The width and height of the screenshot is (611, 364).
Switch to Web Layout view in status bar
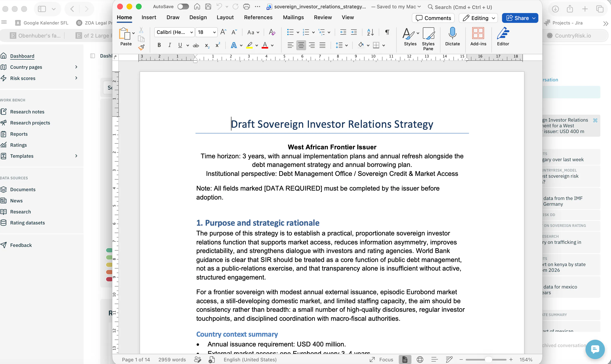(x=420, y=360)
